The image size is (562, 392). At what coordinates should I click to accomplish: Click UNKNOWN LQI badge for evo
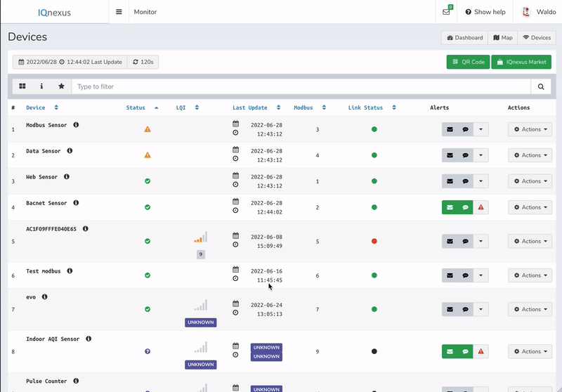coord(201,322)
